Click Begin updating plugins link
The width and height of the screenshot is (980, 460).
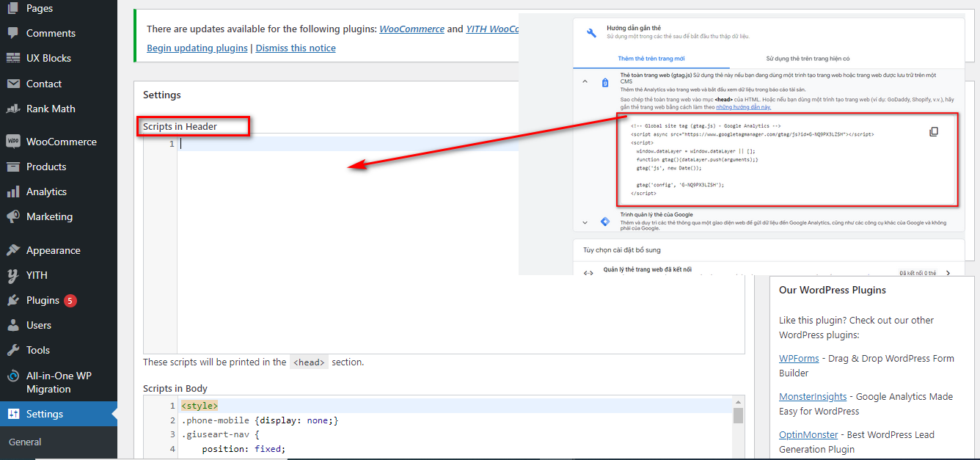click(x=197, y=48)
